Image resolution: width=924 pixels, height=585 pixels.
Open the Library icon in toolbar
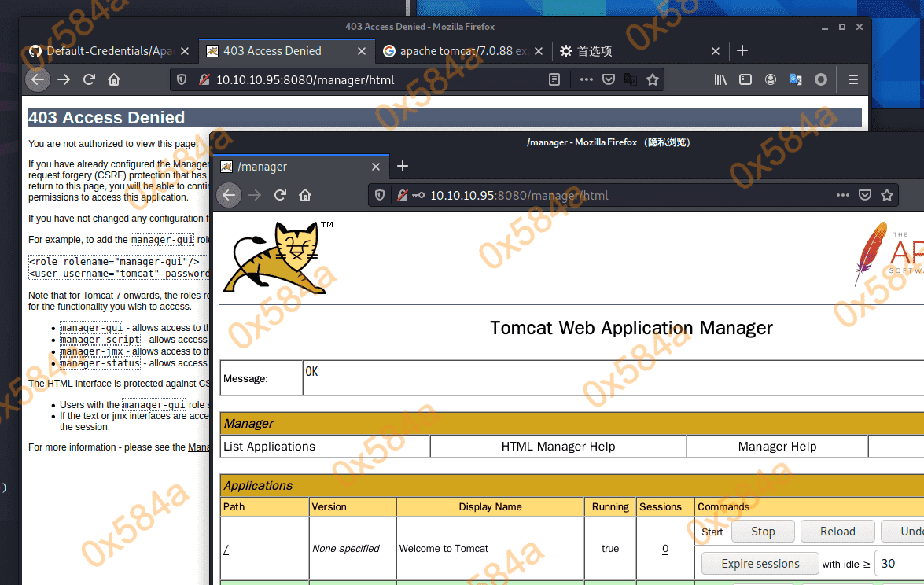tap(720, 79)
